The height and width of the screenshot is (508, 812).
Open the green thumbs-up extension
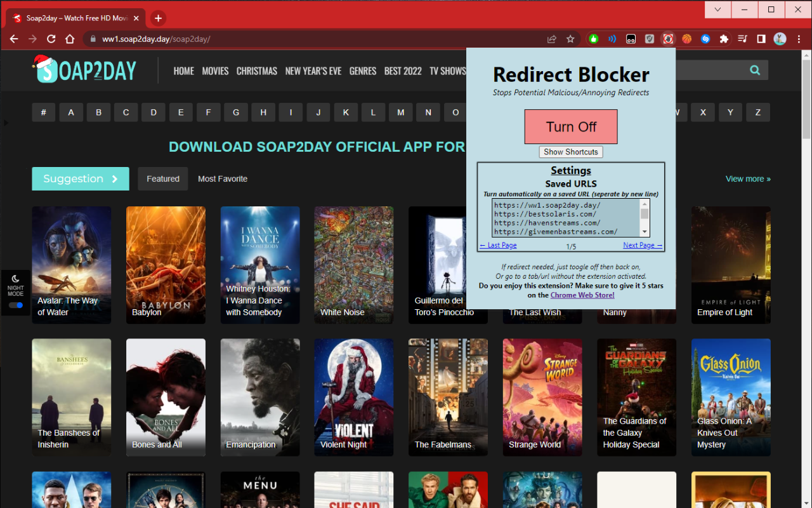pos(593,39)
